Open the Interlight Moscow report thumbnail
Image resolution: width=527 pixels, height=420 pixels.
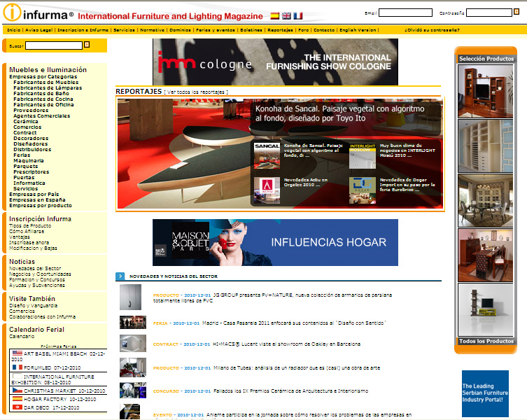coord(363,155)
